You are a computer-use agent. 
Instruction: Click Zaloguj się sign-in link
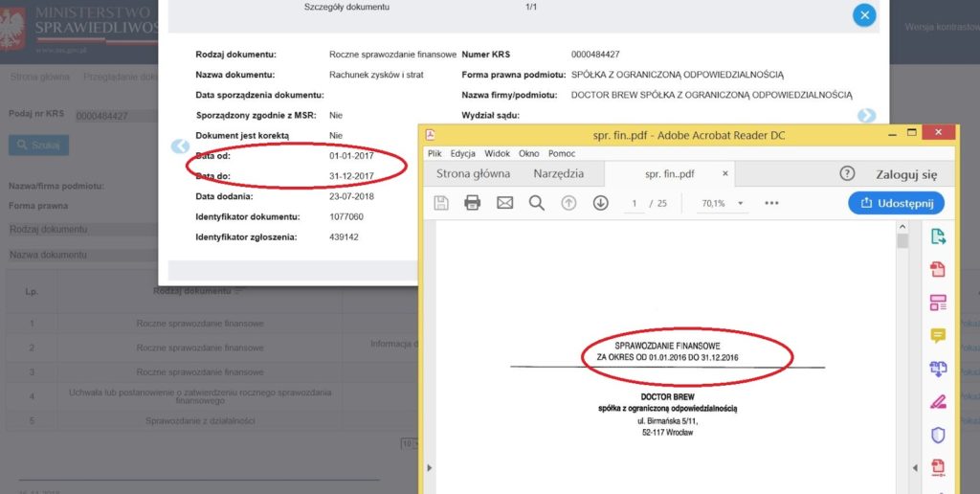[x=906, y=174]
